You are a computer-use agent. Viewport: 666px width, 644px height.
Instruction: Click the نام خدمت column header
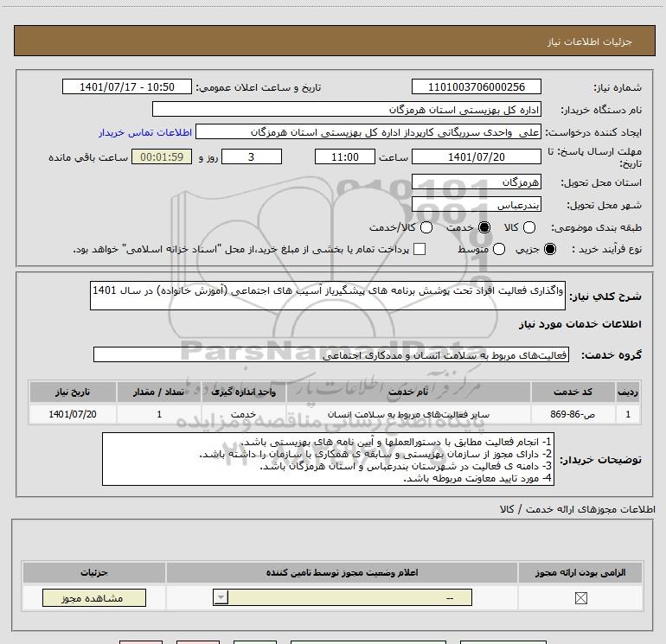pos(408,392)
